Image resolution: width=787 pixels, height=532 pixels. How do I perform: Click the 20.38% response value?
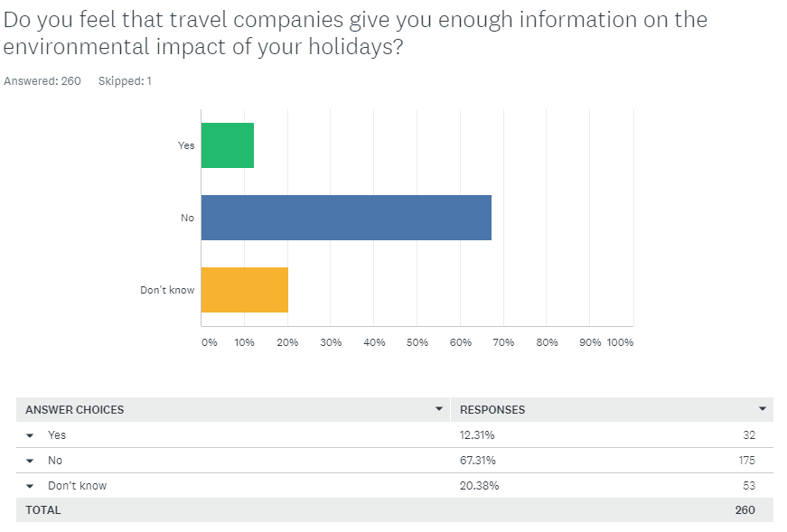point(479,486)
